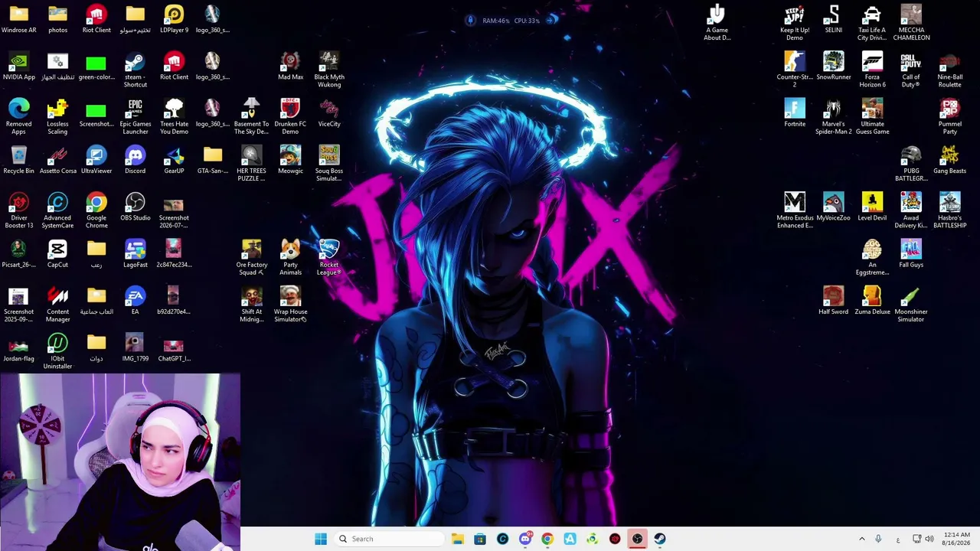Click the taskbar Search box
980x551 pixels.
tap(388, 539)
